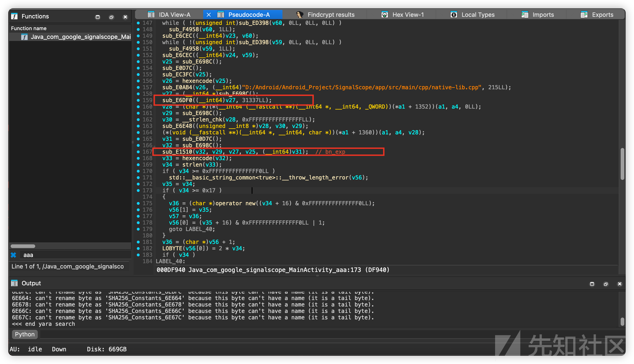Click the function icon beside Java_com_google_signalscope

(24, 37)
